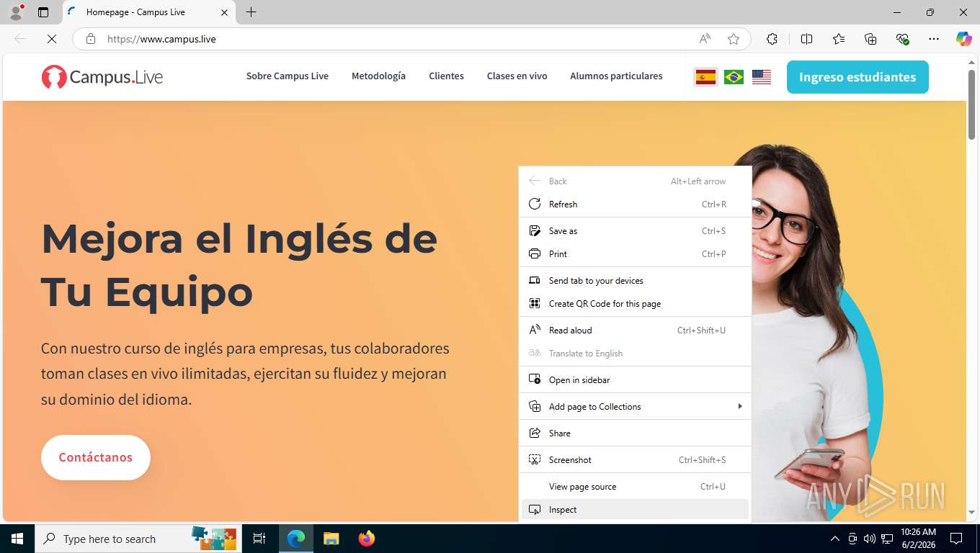Select Inspect in the context menu

coord(635,509)
